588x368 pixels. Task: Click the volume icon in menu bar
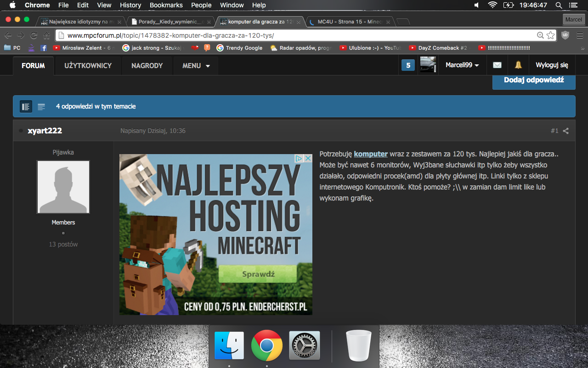476,5
